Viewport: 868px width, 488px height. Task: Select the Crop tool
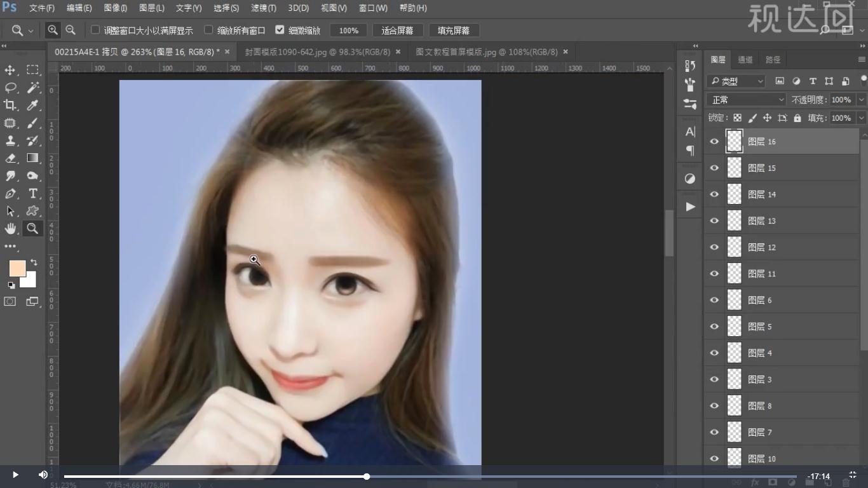click(x=10, y=105)
